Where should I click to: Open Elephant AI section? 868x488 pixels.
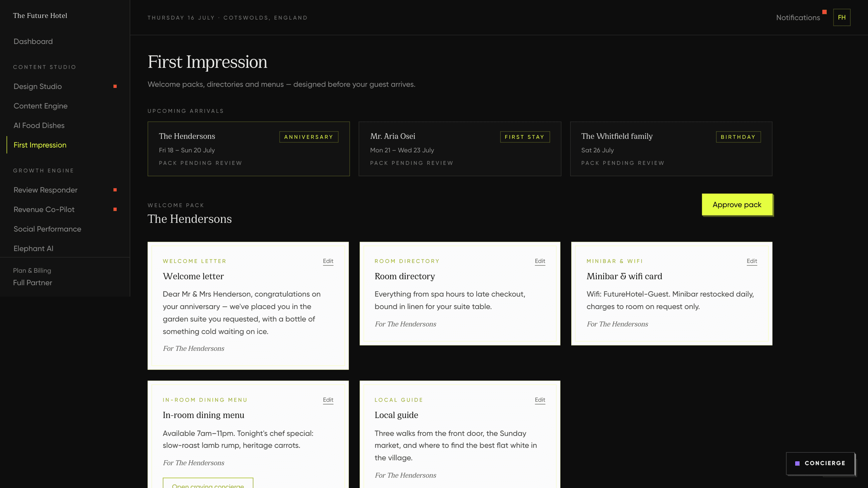point(33,249)
